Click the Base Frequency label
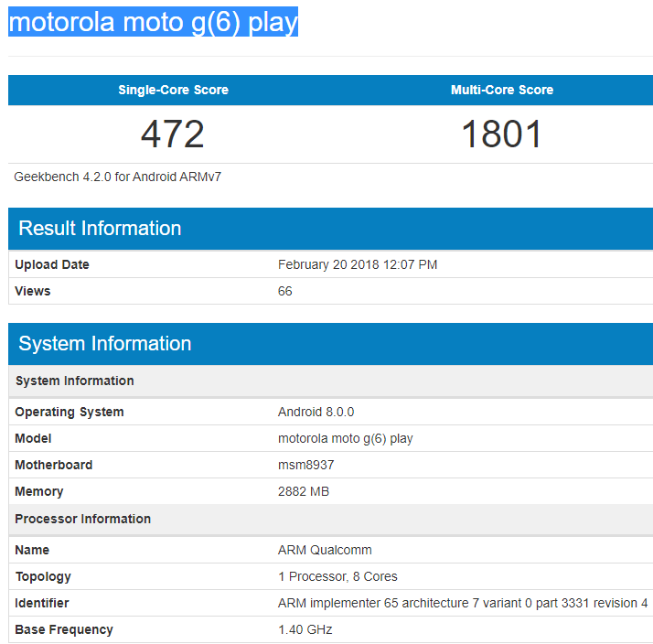Viewport: 653px width, 644px height. [64, 630]
